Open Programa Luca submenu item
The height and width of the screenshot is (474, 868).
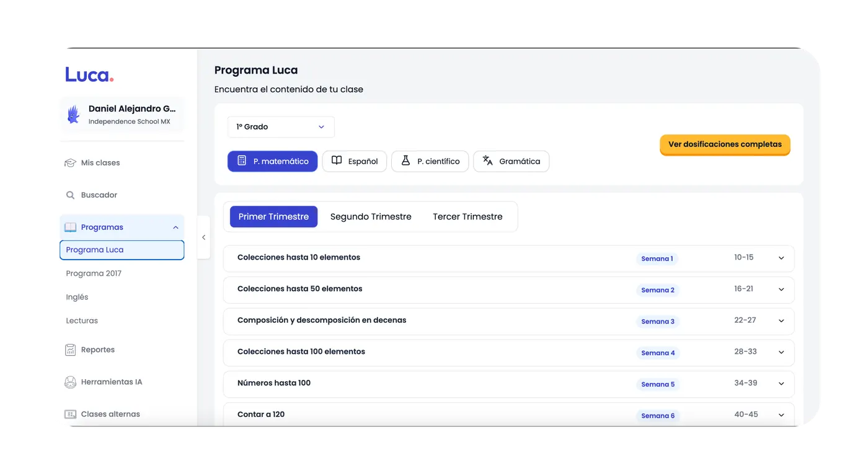[x=122, y=250]
